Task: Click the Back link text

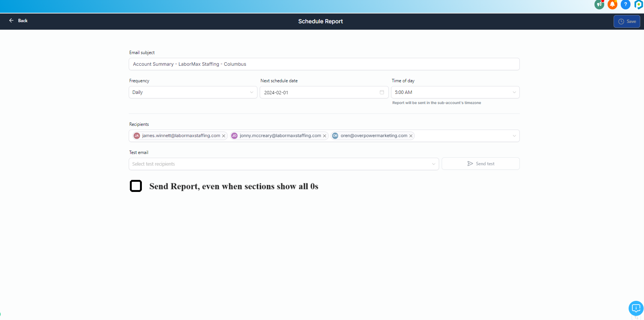Action: pyautogui.click(x=23, y=21)
